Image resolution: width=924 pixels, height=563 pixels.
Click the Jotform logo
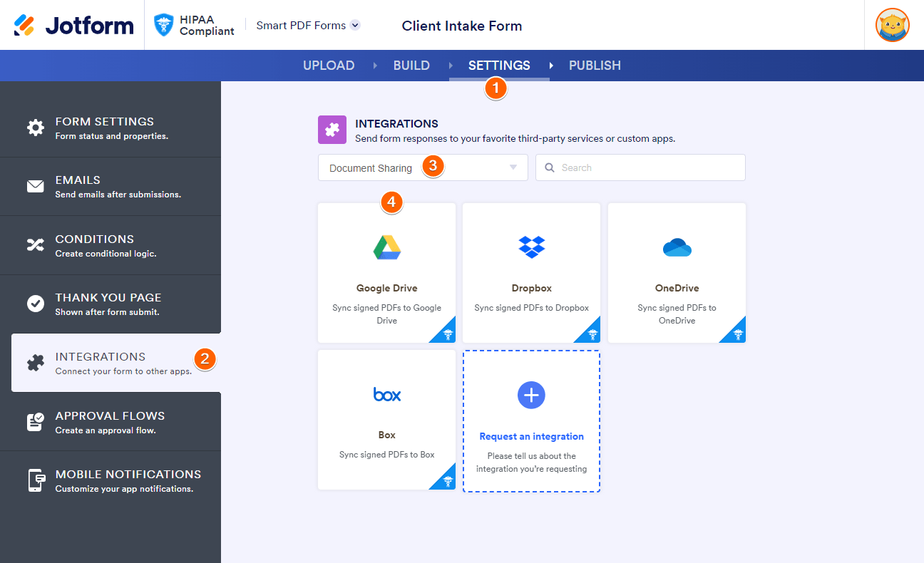(x=73, y=26)
